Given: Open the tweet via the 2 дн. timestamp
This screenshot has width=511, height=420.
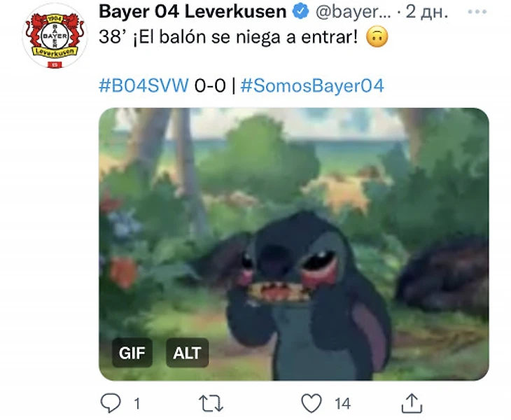Looking at the screenshot, I should pyautogui.click(x=427, y=12).
